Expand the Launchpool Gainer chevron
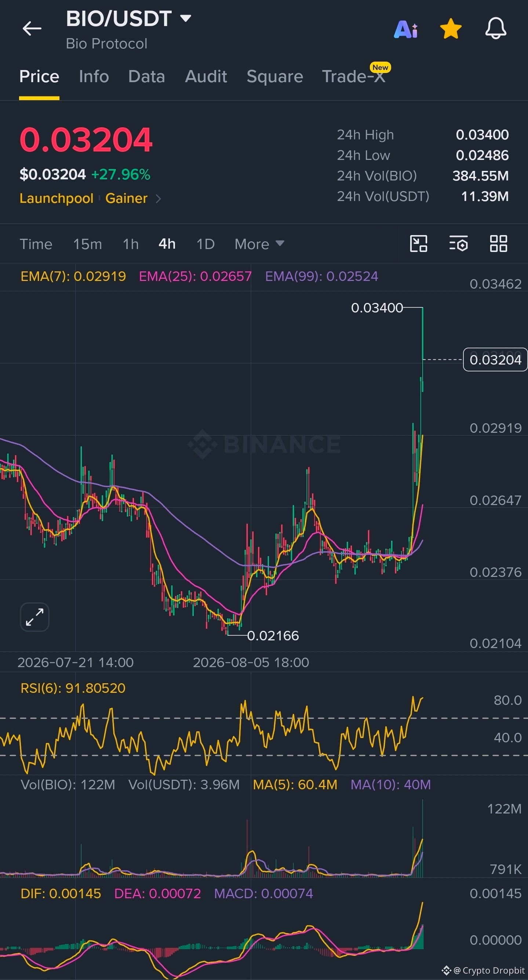This screenshot has width=528, height=980. click(x=159, y=198)
